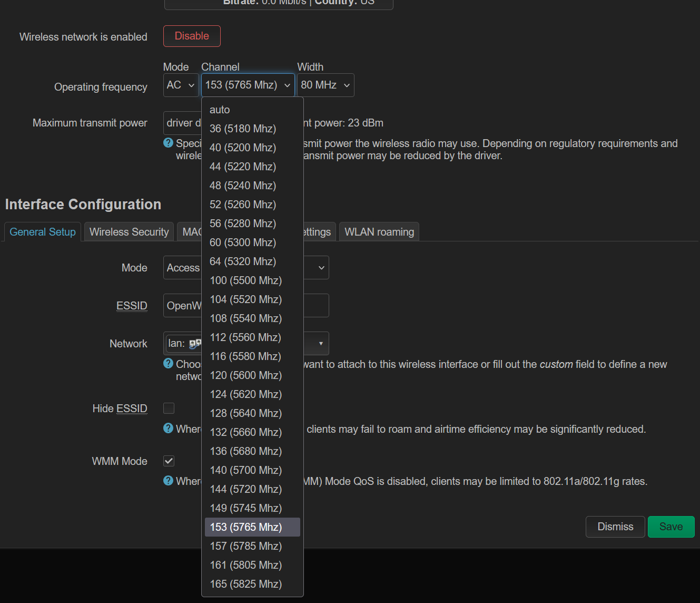Choose channel 52 (5260 Mhz)
Viewport: 700px width, 603px height.
(x=252, y=205)
